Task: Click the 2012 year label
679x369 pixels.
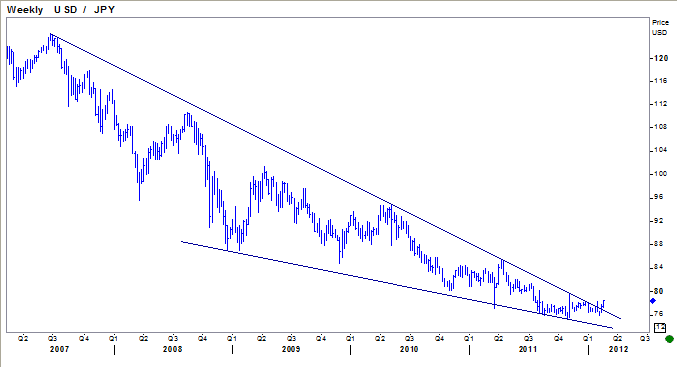Action: (x=618, y=349)
